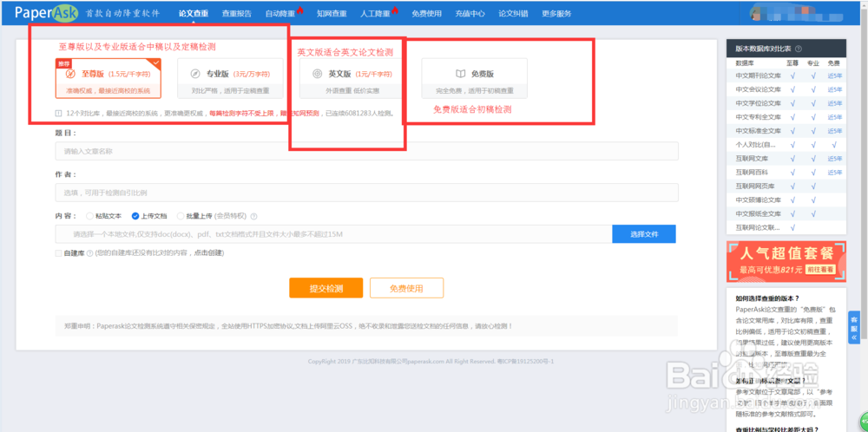Select the 免费版 version card
Screen dimensions: 868x432
coord(475,78)
